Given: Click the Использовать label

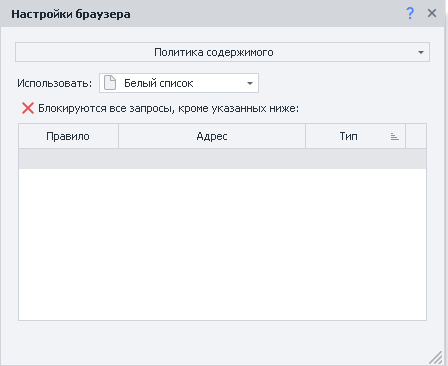Looking at the screenshot, I should point(54,83).
